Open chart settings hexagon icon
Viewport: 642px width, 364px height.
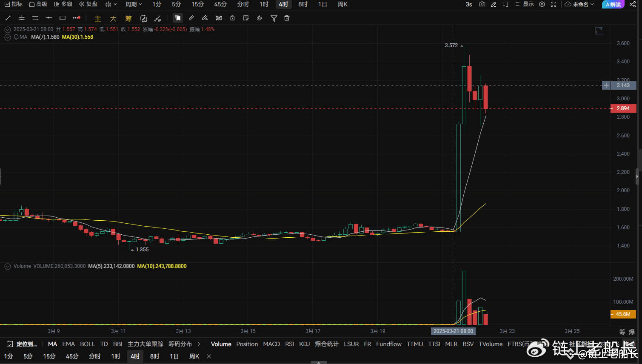coord(542,4)
